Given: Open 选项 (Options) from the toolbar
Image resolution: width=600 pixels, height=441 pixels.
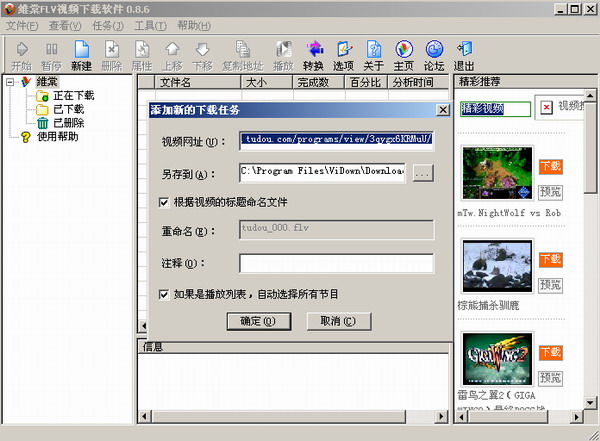Looking at the screenshot, I should click(343, 53).
